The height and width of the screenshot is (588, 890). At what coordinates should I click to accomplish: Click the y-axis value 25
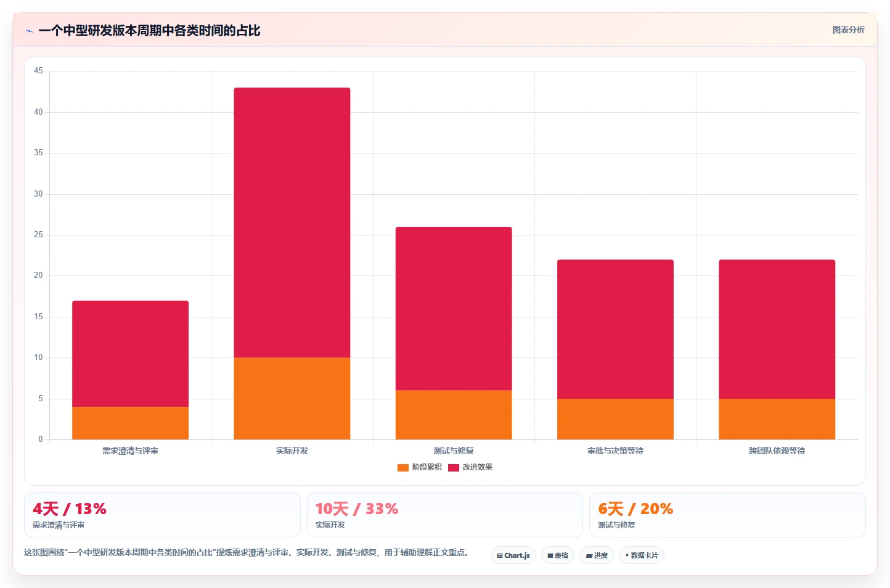click(38, 235)
